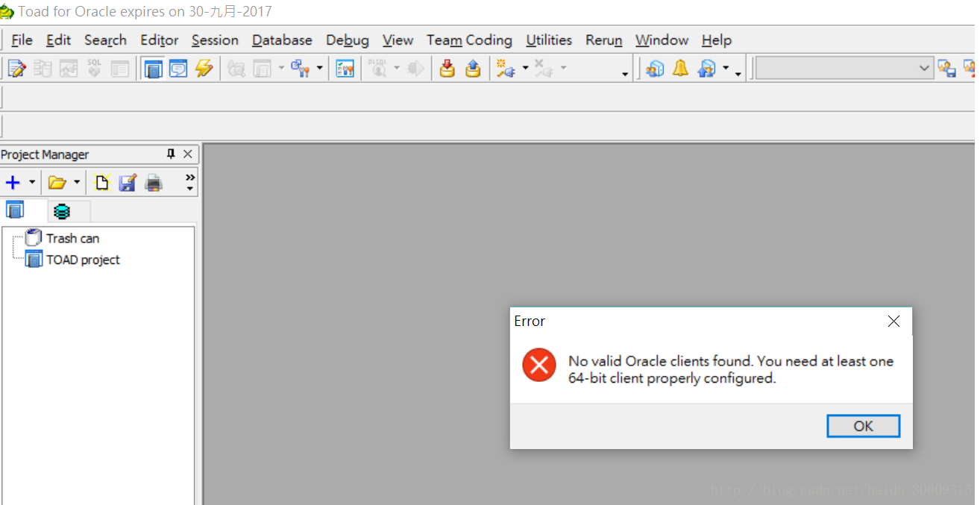Viewport: 980px width, 505px height.
Task: Switch to the database objects tab in Project Manager
Action: point(62,210)
